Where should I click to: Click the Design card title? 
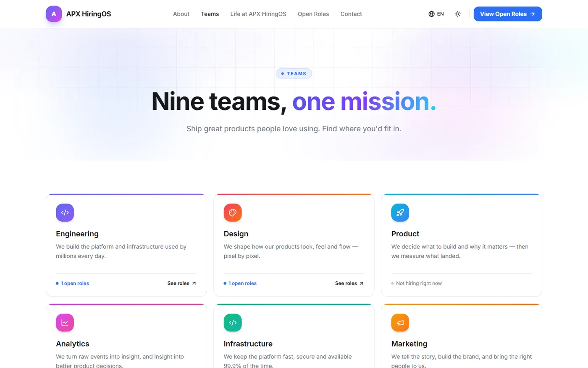click(x=236, y=234)
